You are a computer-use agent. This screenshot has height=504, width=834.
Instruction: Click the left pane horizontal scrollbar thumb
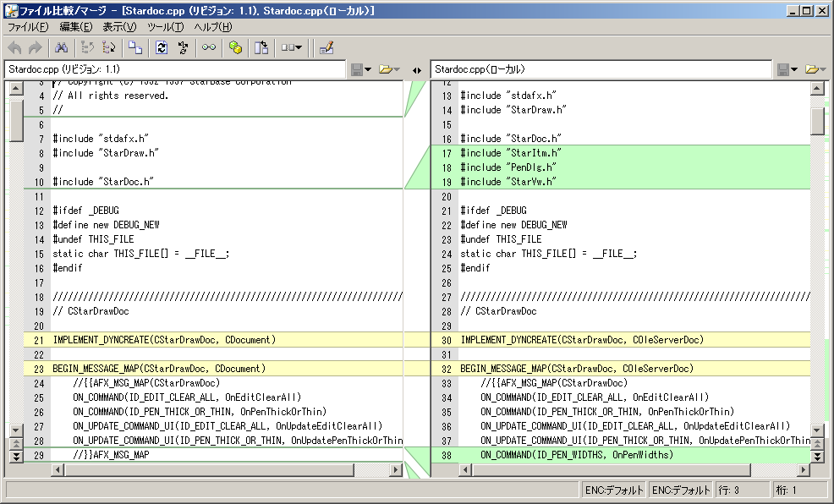(209, 469)
